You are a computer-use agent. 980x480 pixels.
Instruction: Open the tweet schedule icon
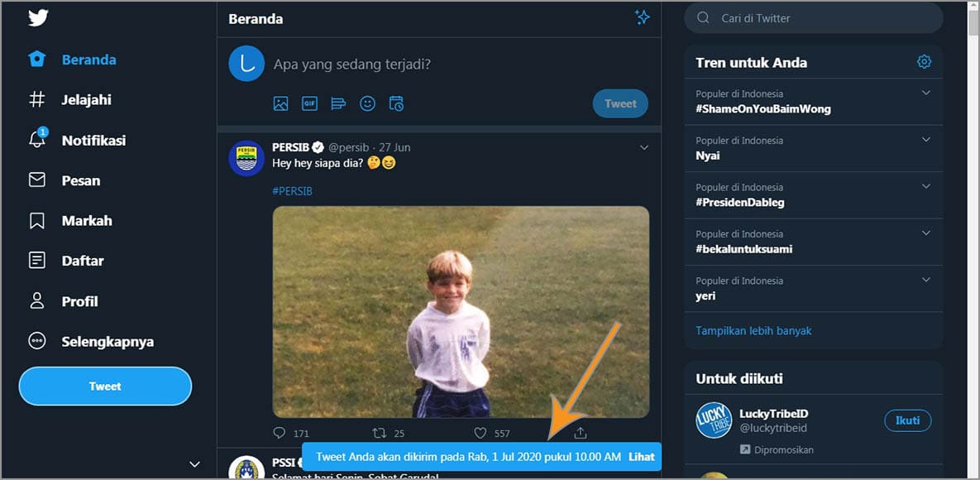coord(396,103)
